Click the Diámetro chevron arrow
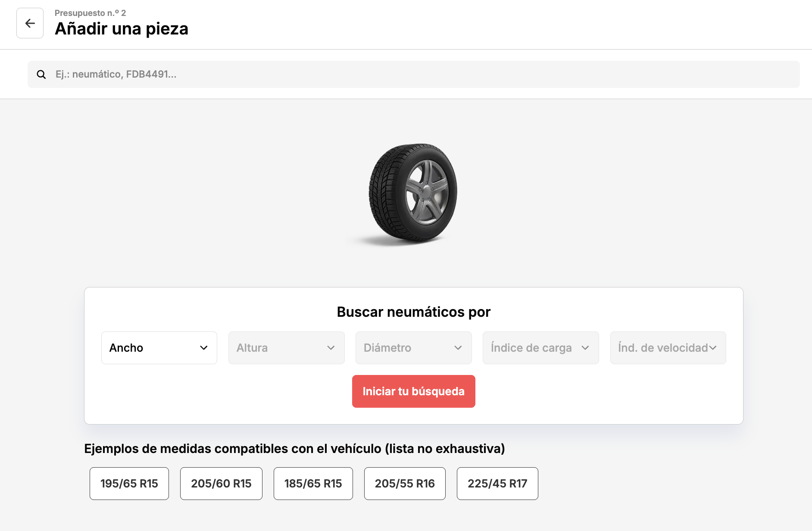The image size is (812, 531). 458,348
